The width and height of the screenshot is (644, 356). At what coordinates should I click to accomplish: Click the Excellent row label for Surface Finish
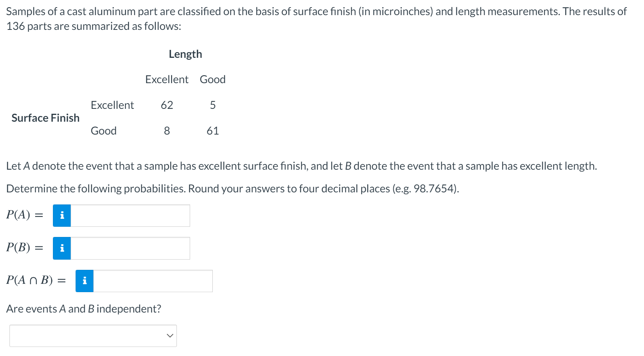[112, 105]
